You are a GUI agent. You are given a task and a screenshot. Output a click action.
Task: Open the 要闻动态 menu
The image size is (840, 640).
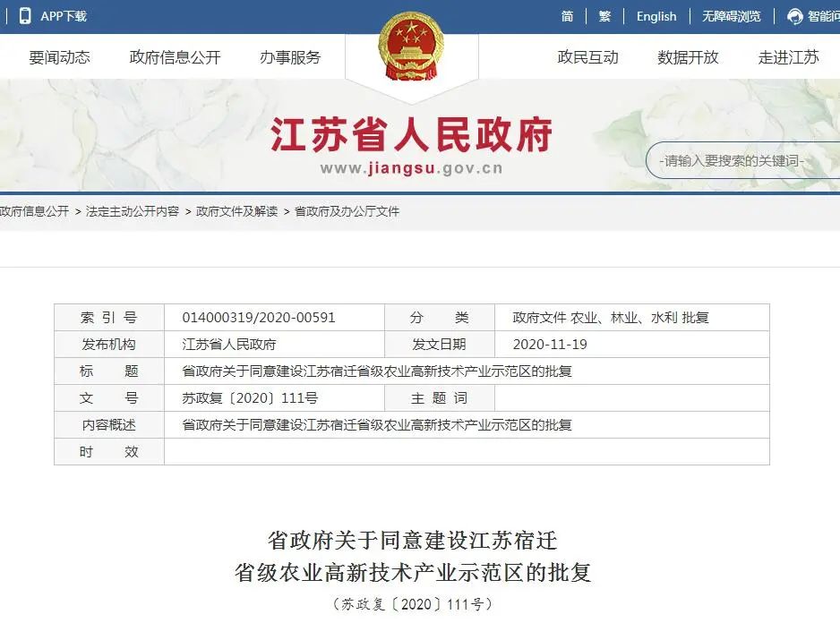59,57
